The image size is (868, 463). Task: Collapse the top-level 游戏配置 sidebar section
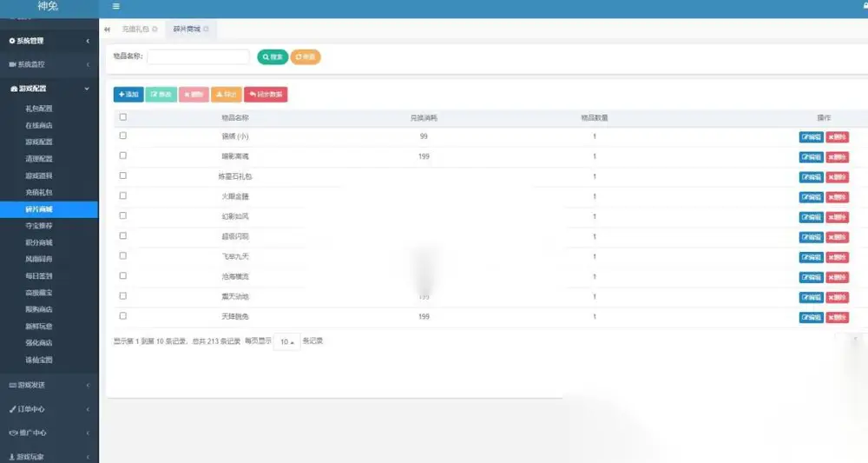[x=49, y=89]
